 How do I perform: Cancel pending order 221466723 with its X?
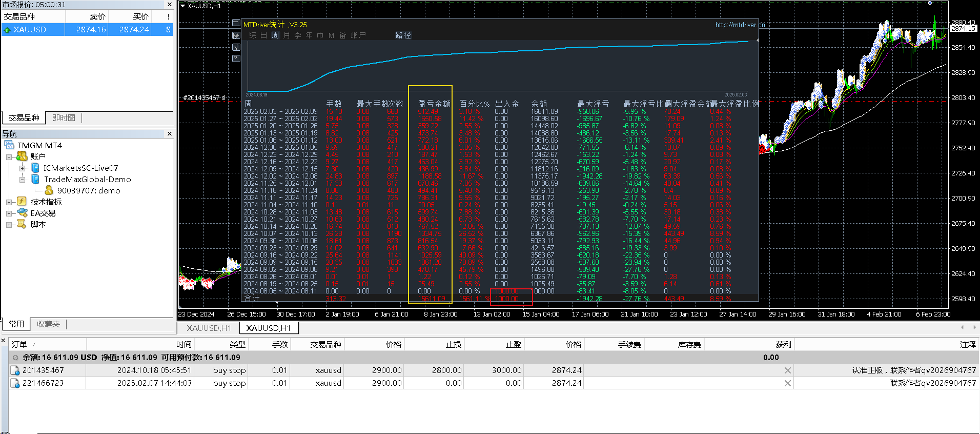788,383
